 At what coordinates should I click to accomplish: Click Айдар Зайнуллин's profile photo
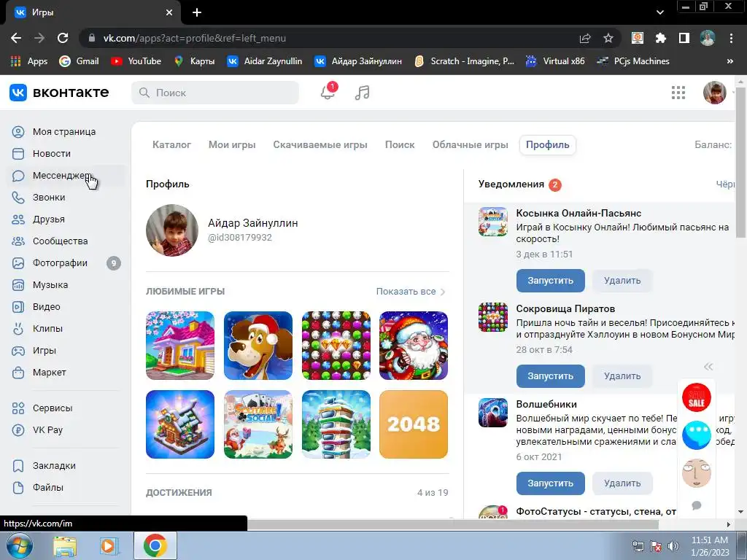172,230
